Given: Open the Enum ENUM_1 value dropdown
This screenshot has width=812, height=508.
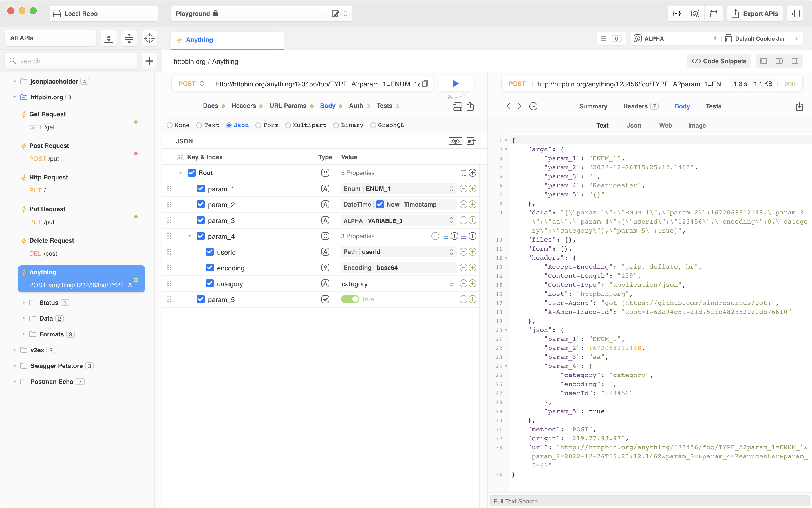Looking at the screenshot, I should [399, 189].
